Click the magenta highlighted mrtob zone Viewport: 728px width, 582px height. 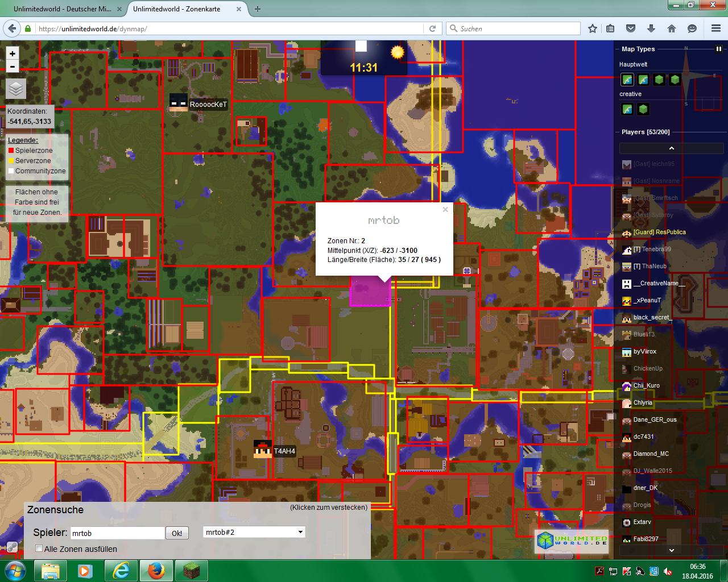[370, 292]
